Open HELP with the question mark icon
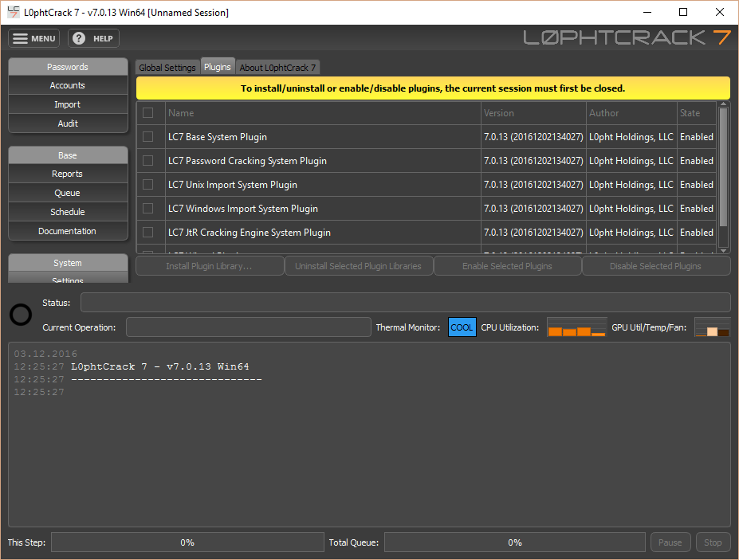The image size is (739, 560). [x=93, y=38]
